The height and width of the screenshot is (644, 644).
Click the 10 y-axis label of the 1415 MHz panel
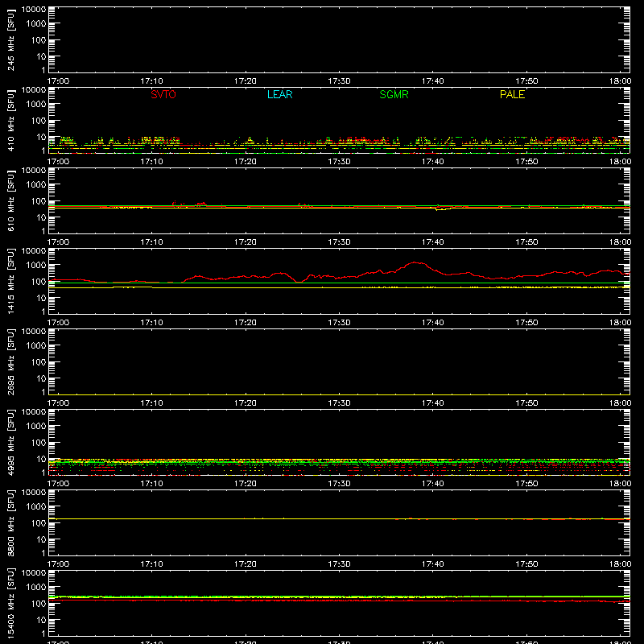pyautogui.click(x=41, y=298)
